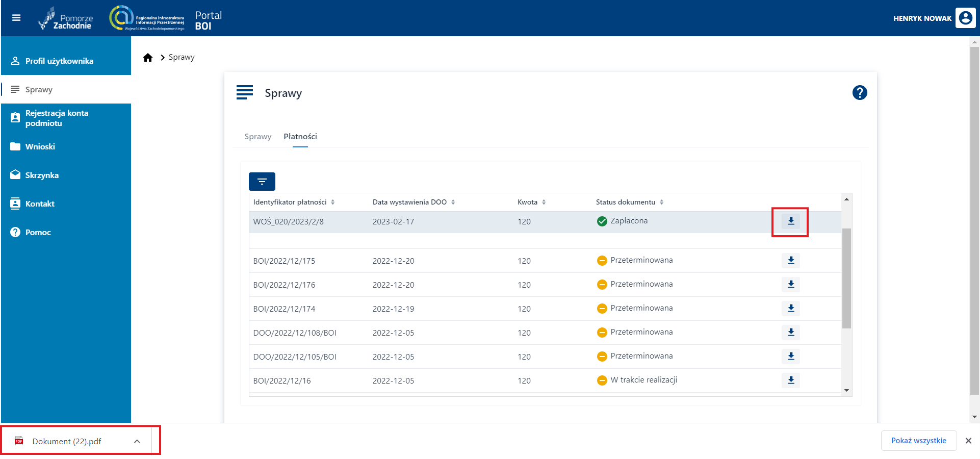Open Skrzynka in the sidebar
This screenshot has width=980, height=459.
pyautogui.click(x=42, y=175)
